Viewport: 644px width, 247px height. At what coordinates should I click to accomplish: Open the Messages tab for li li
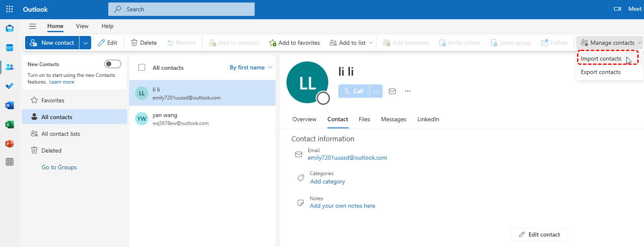pos(394,120)
